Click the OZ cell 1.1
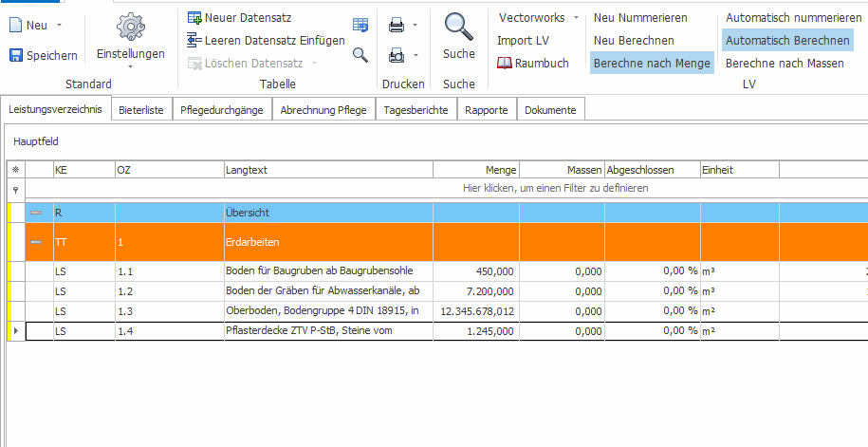The image size is (868, 447). coord(169,271)
